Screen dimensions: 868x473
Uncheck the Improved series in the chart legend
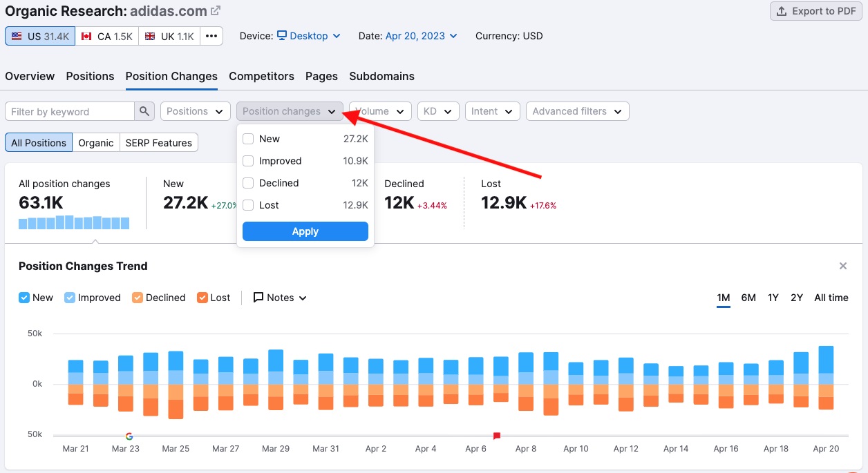click(x=70, y=298)
